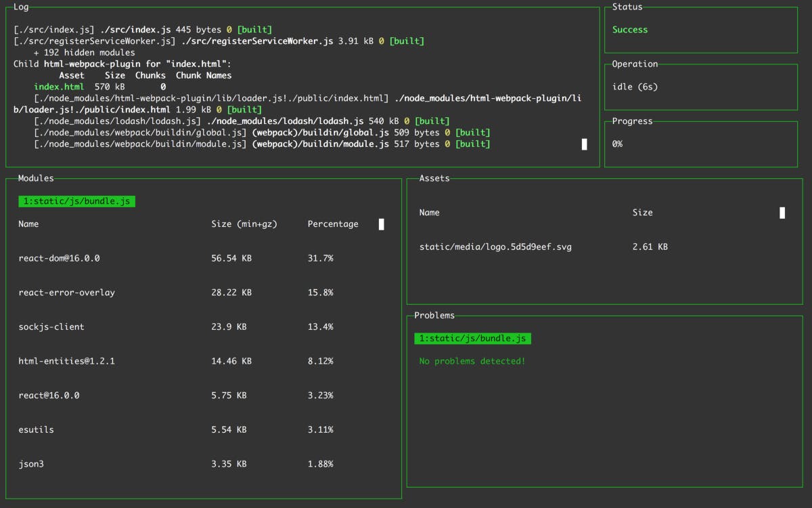The image size is (812, 508).
Task: Select the bundle.js tab in Modules panel
Action: point(76,200)
